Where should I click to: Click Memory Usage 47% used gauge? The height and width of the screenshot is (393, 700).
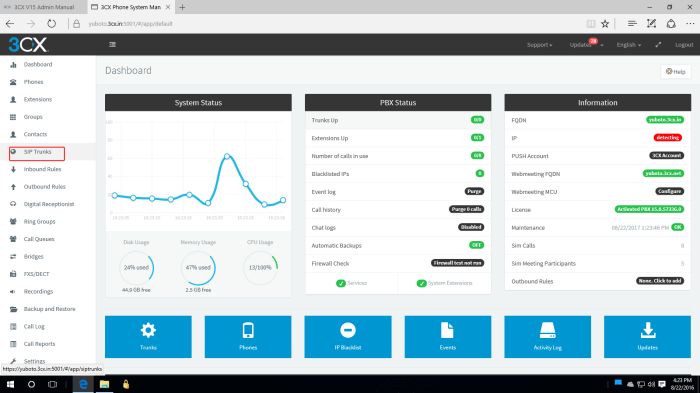pyautogui.click(x=198, y=268)
